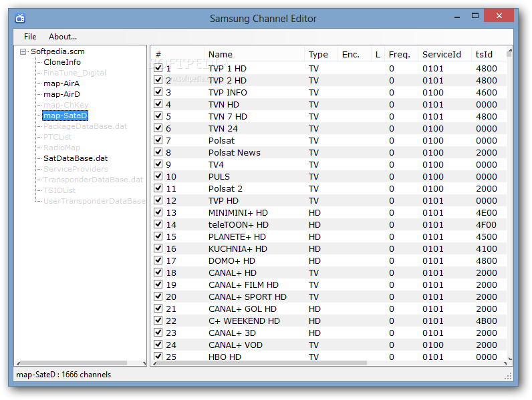Select CANAL+ SPORT HD channel name
Screen dimensions: 532x400
pos(248,297)
